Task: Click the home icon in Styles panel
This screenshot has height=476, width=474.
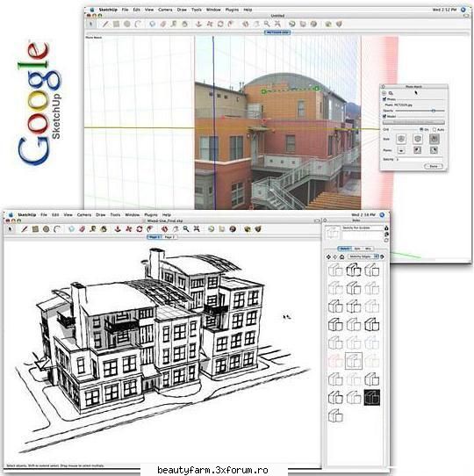Action: (341, 256)
